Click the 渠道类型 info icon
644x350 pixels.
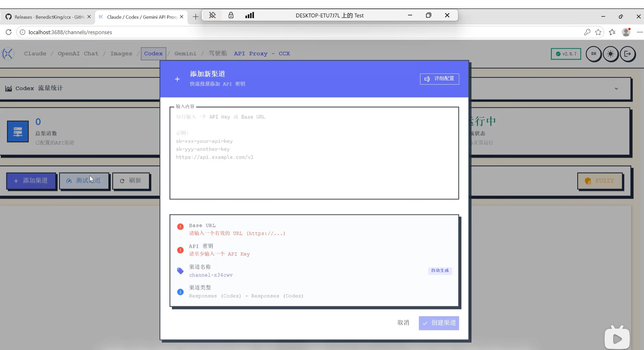180,292
